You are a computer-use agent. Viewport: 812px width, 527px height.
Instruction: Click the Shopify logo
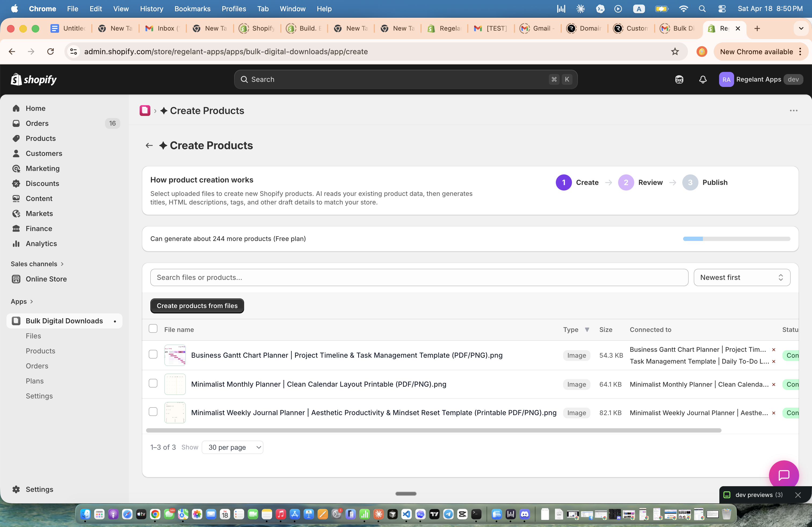pyautogui.click(x=34, y=79)
